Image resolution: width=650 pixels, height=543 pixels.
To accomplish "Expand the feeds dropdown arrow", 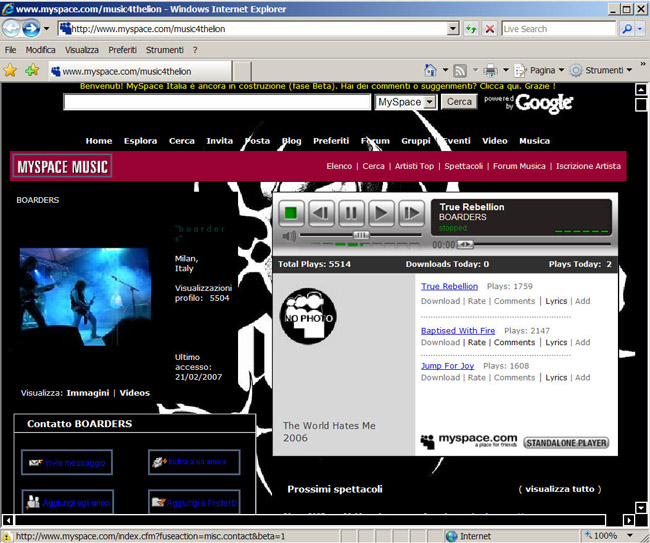I will tap(475, 70).
